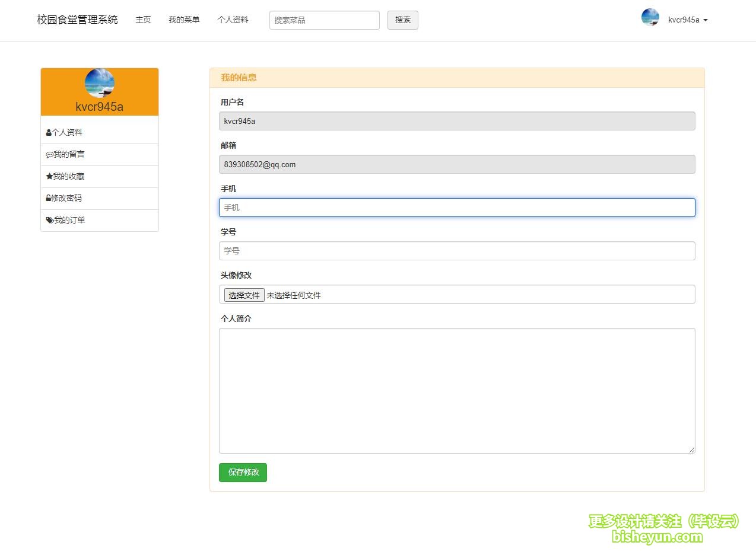Click the 选择文件 file chooser button
756x558 pixels.
244,295
